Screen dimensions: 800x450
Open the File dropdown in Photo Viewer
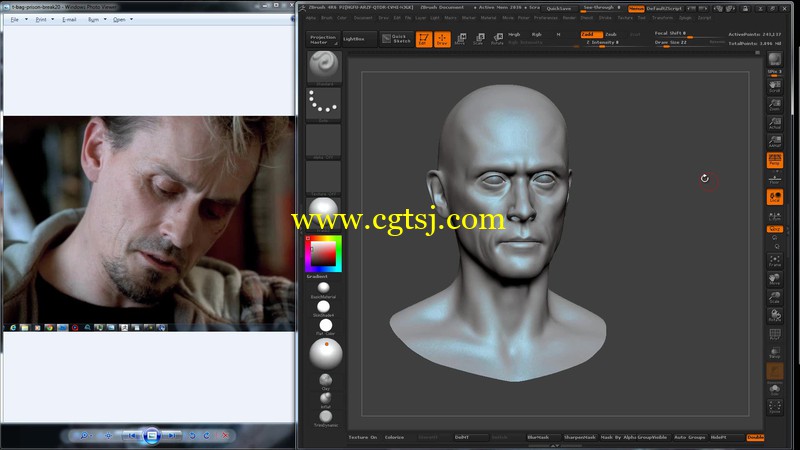point(18,19)
